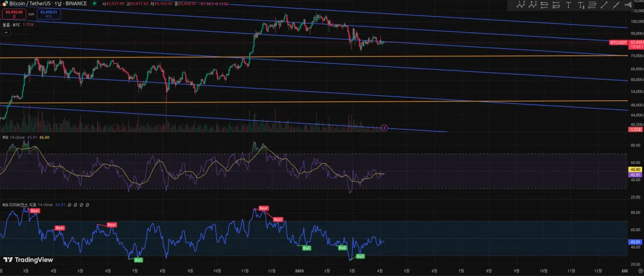Click the topmost Bear label near 11월 peak
This screenshot has height=276, width=644.
(x=264, y=208)
